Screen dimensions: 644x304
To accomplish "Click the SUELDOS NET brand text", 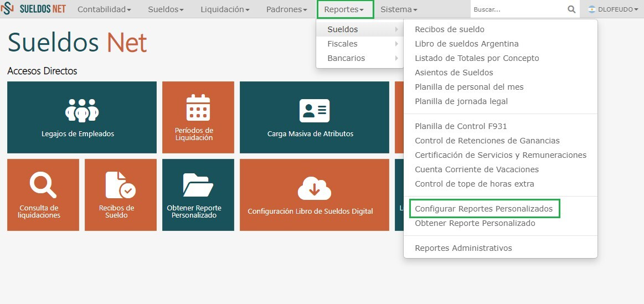I will (42, 9).
